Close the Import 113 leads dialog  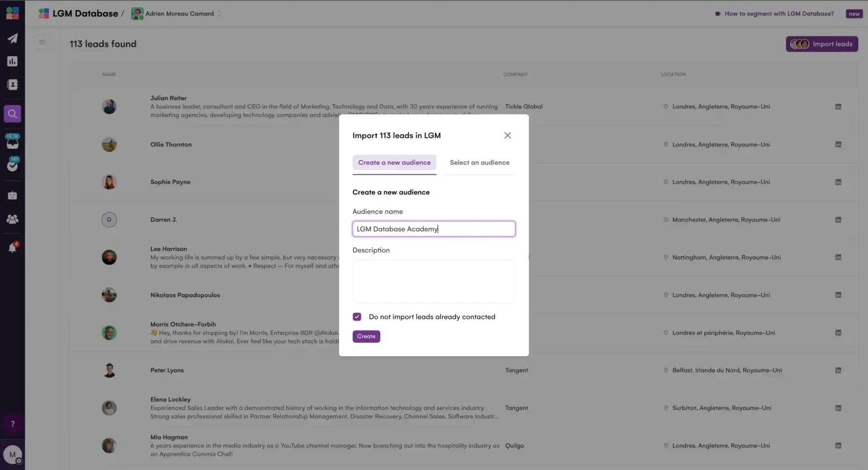pos(507,135)
